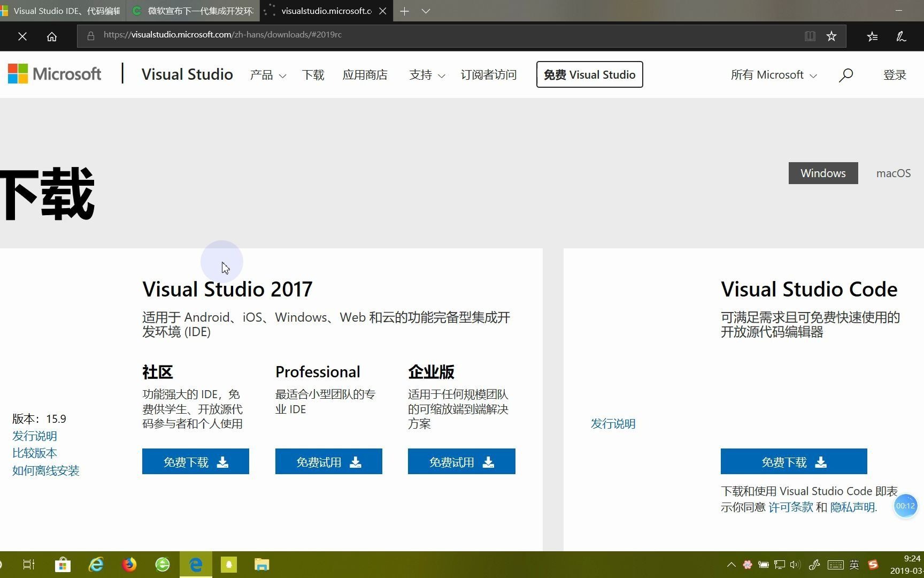Click the Sogou input S icon
This screenshot has width=924, height=578.
pos(873,565)
